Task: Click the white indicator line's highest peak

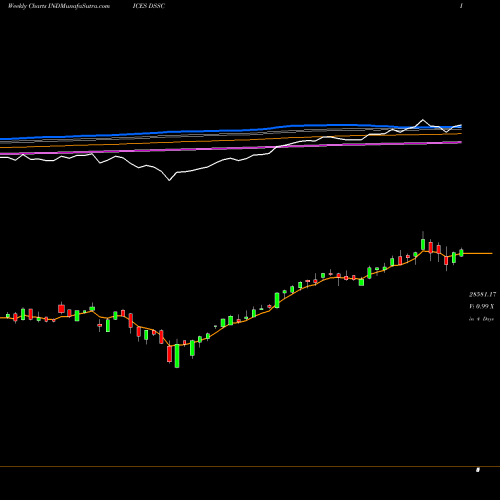Action: pyautogui.click(x=423, y=119)
